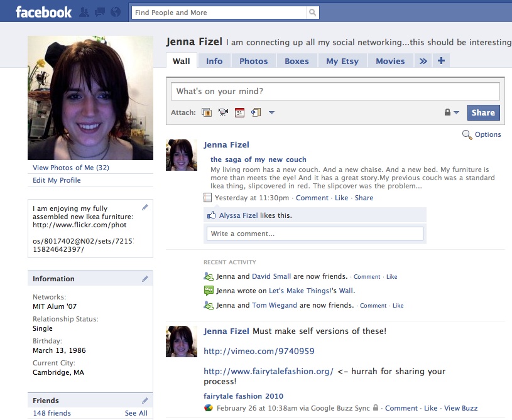Click Google Buzz icon by February 26
This screenshot has width=512, height=420.
(209, 408)
